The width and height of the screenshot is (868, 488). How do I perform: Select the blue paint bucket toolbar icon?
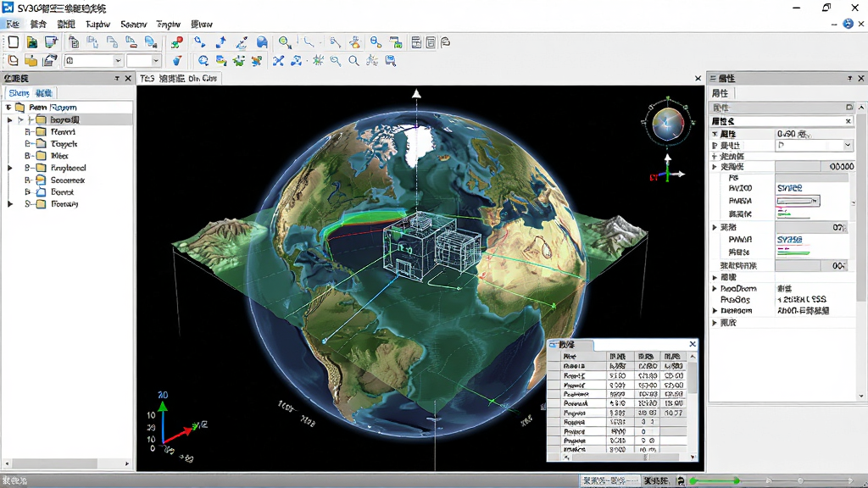point(177,61)
